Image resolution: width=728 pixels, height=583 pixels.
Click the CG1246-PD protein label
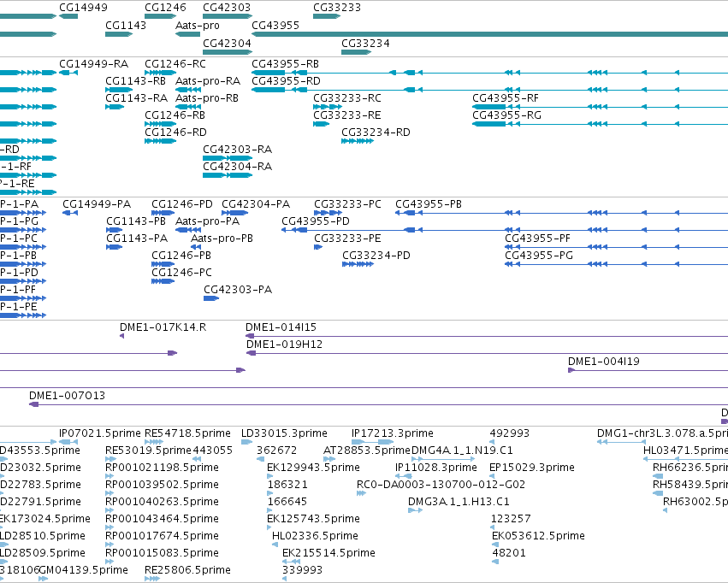pos(182,204)
